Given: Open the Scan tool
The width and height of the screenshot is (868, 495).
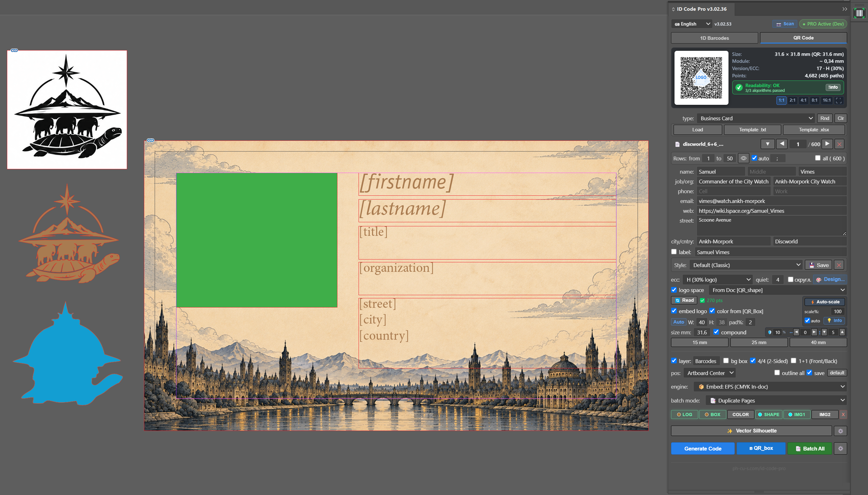Looking at the screenshot, I should tap(785, 24).
